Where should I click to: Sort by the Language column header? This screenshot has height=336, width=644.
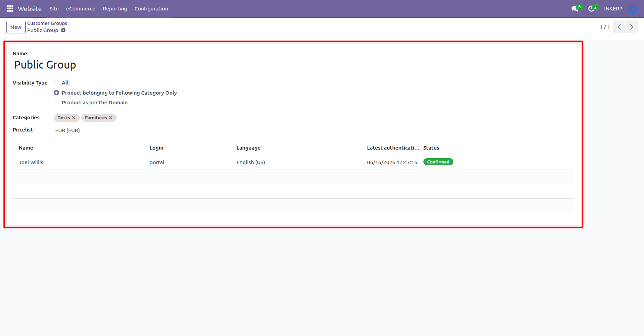[x=248, y=148]
